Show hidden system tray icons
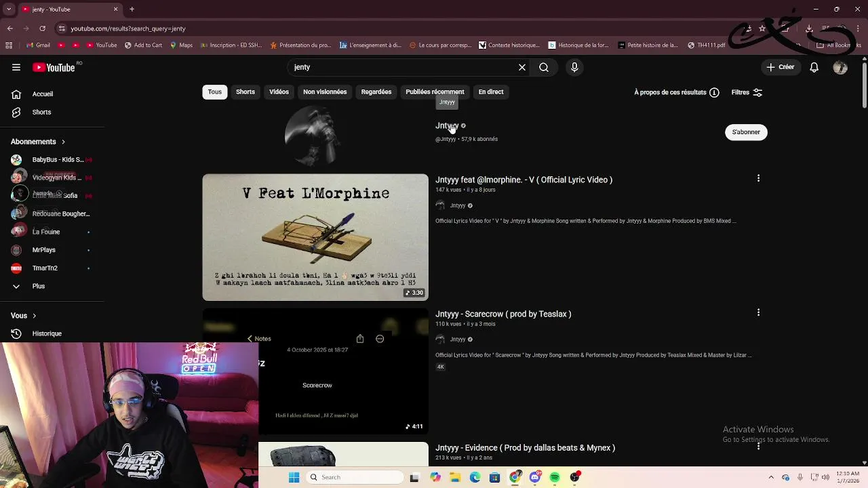 coord(771,477)
